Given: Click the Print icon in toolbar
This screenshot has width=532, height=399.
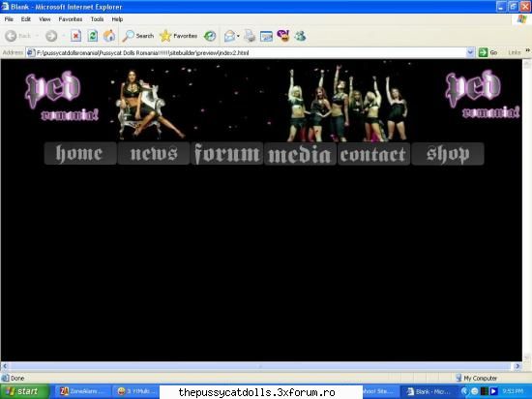Looking at the screenshot, I should coord(250,36).
